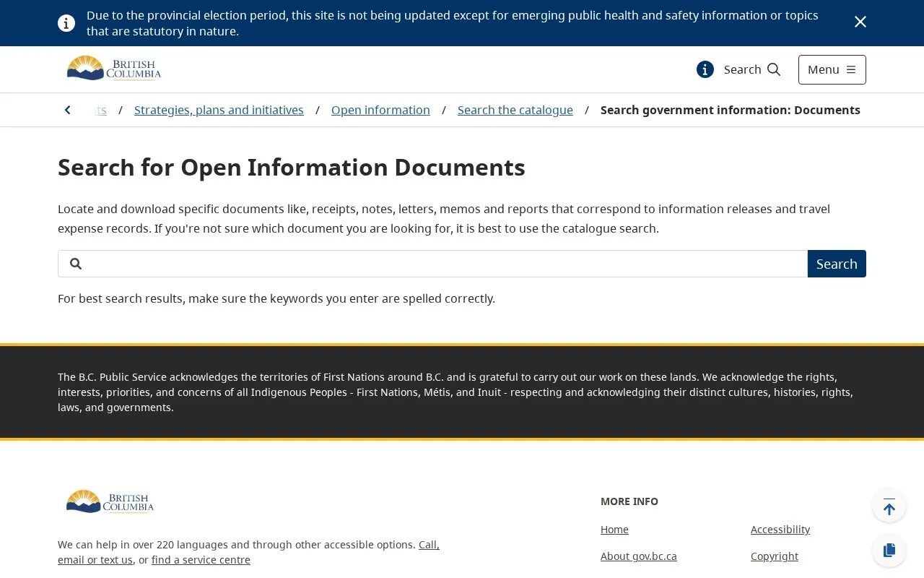Open the Copyright footer link
Viewport: 924px width, 578px height.
(775, 556)
